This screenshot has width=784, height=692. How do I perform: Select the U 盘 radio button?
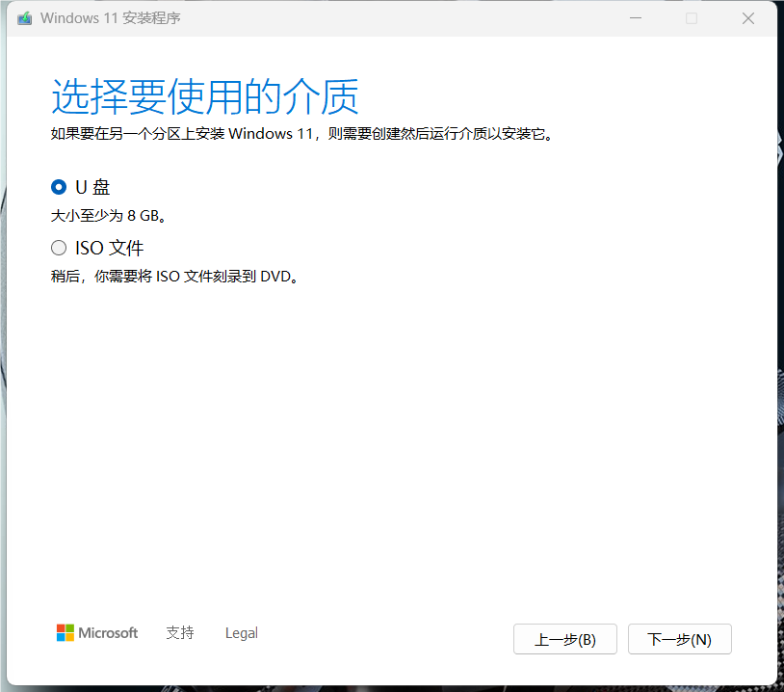(59, 187)
